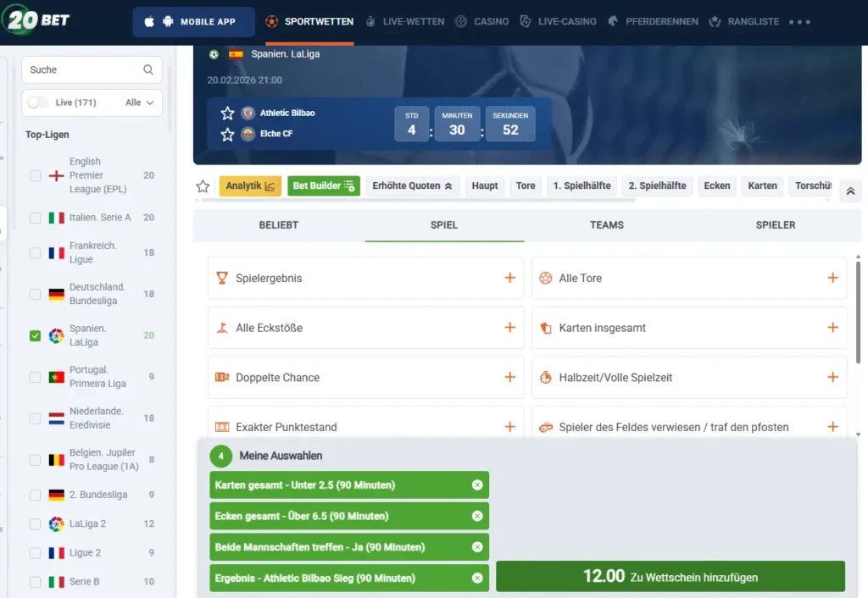Screen dimensions: 868x598
Task: Click the trophy icon of Spielergebnis
Action: [222, 278]
